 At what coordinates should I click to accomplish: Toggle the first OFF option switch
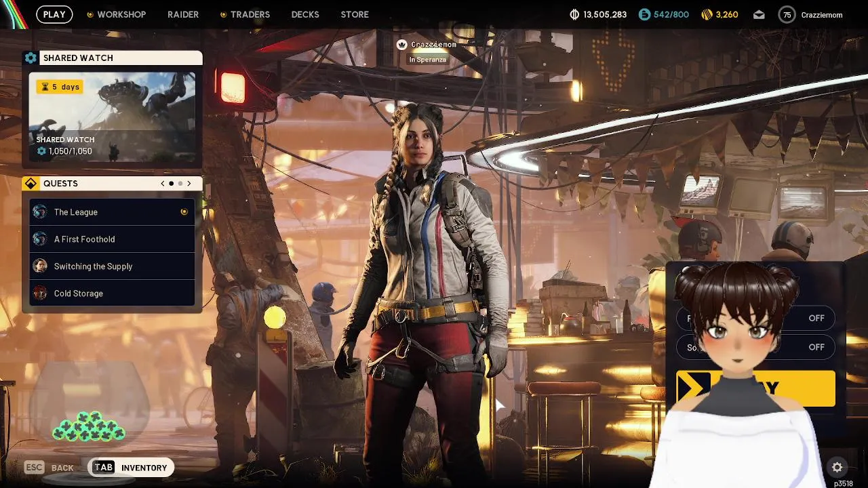[x=816, y=318]
